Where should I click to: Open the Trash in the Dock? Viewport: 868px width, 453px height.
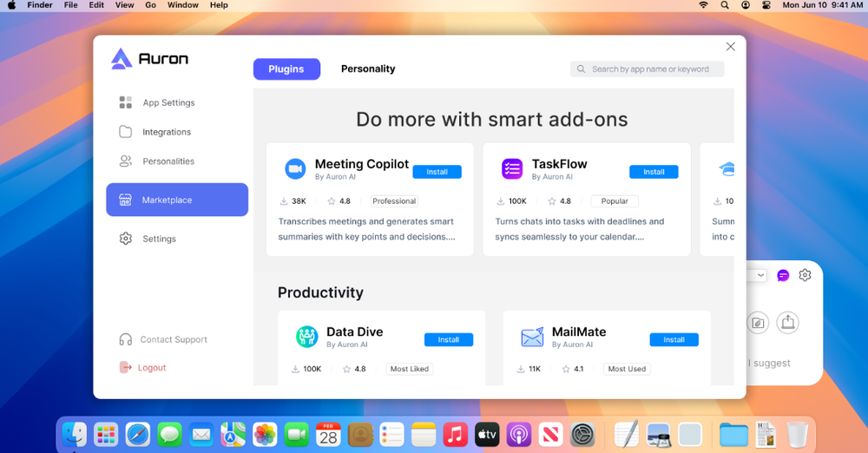[797, 435]
